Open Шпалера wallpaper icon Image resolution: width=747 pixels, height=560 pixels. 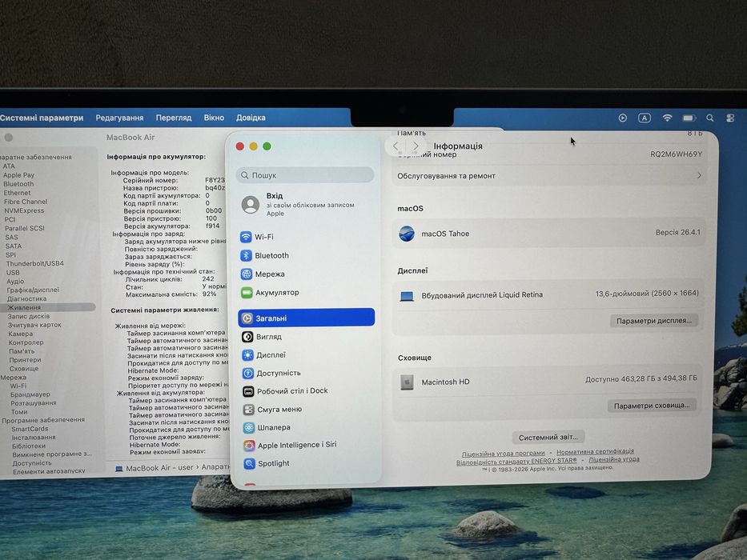249,427
